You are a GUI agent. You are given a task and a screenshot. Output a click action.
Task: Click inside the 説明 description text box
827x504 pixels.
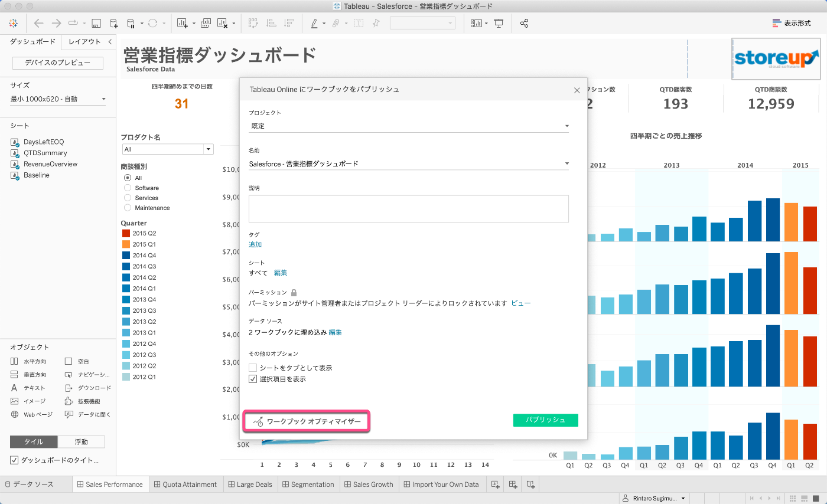(x=409, y=209)
